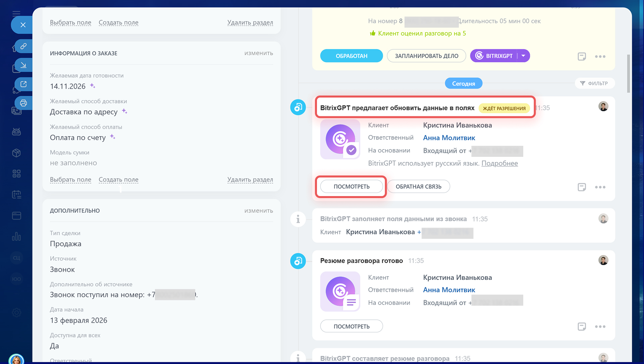The width and height of the screenshot is (644, 364).
Task: Click the Анна Молитвик responsible link
Action: pyautogui.click(x=449, y=138)
